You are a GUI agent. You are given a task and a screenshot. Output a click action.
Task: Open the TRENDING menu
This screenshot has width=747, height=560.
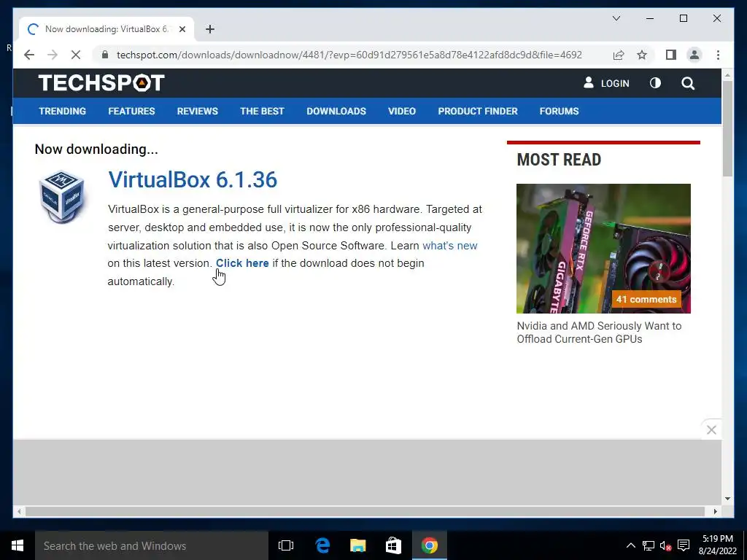point(63,111)
